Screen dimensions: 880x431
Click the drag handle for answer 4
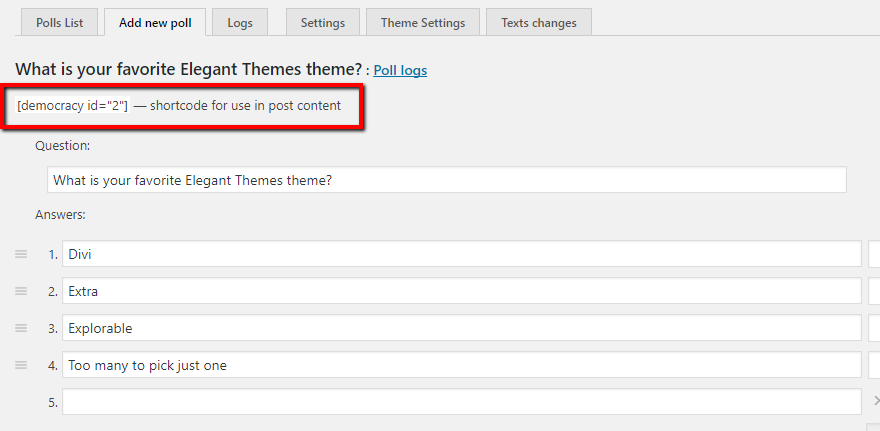pyautogui.click(x=21, y=365)
